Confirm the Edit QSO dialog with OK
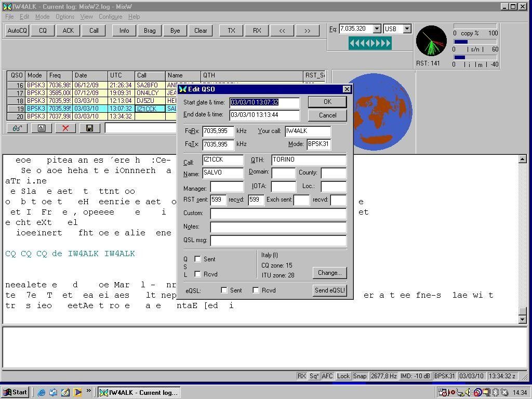The width and height of the screenshot is (532, 399). (327, 102)
